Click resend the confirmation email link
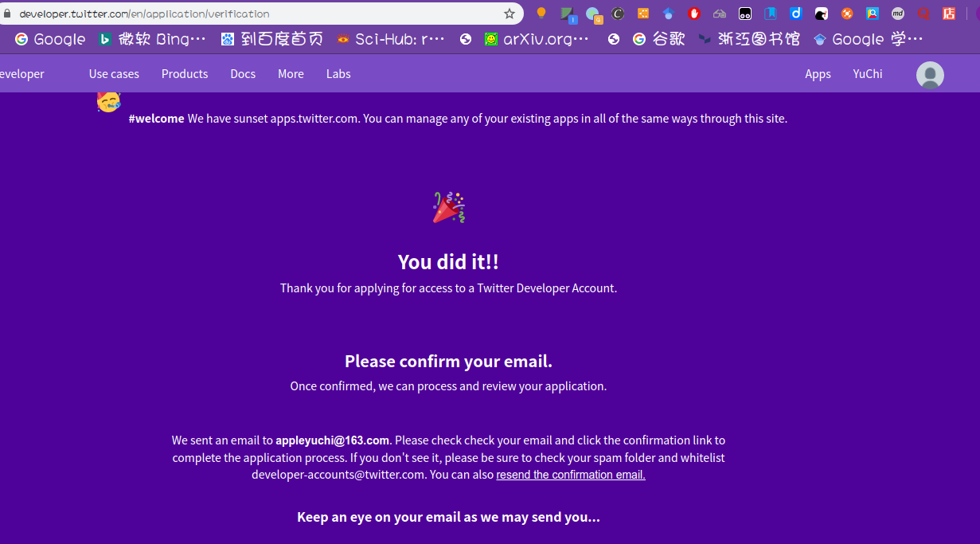 tap(571, 475)
